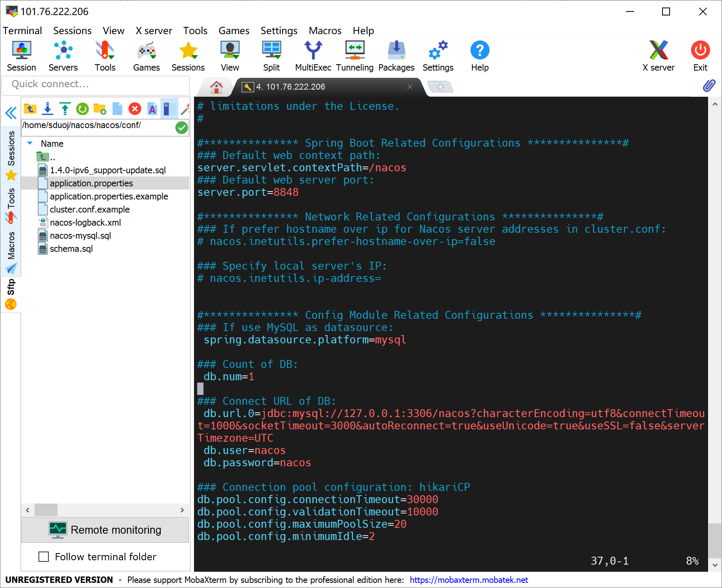Launch the Tunneling (port forwarding) tool
The width and height of the screenshot is (722, 588).
[x=355, y=56]
